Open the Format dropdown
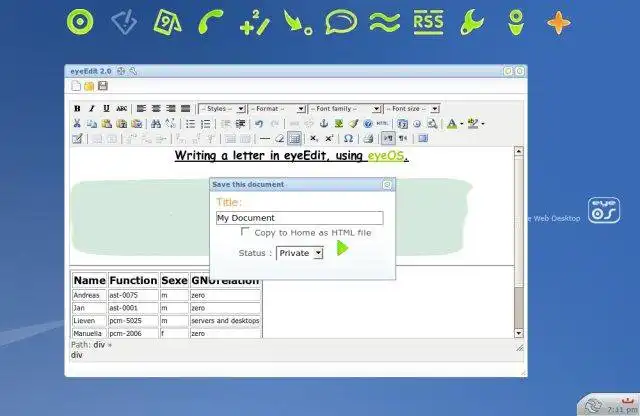This screenshot has height=416, width=640. click(277, 109)
